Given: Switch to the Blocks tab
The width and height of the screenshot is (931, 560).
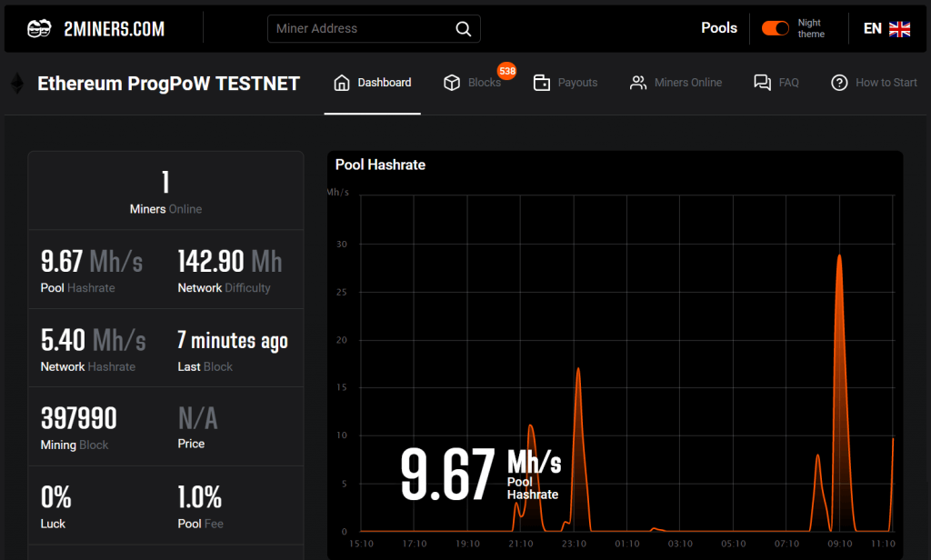Looking at the screenshot, I should [484, 82].
